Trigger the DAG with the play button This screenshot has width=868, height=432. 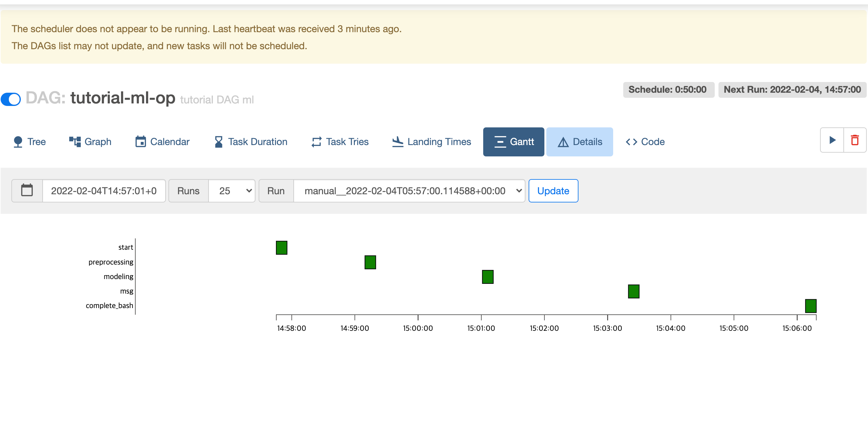point(832,140)
